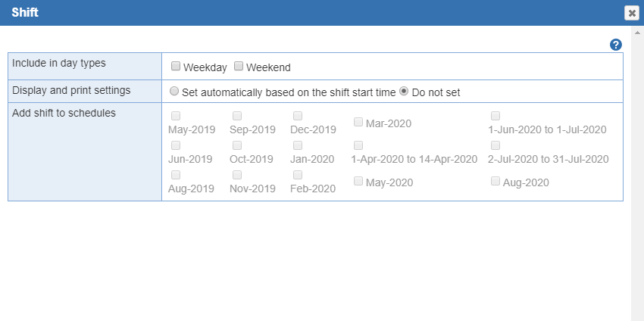Tick the Jan-2020 schedule checkbox
This screenshot has width=644, height=321.
point(298,145)
